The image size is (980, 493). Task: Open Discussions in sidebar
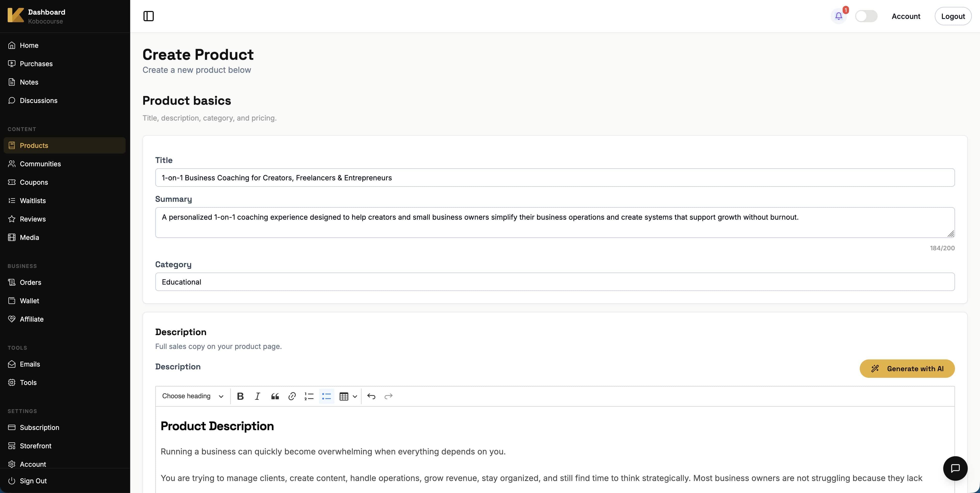pyautogui.click(x=65, y=100)
